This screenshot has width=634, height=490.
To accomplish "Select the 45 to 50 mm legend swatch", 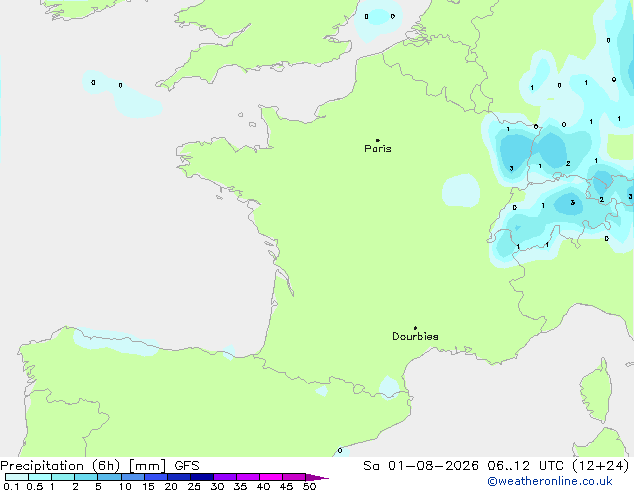I will pyautogui.click(x=294, y=477).
